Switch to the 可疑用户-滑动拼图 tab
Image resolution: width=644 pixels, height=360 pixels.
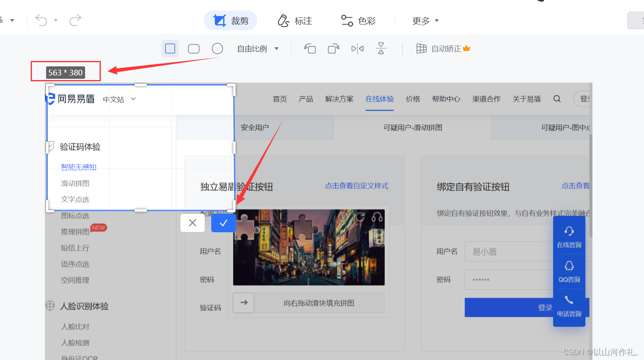413,128
